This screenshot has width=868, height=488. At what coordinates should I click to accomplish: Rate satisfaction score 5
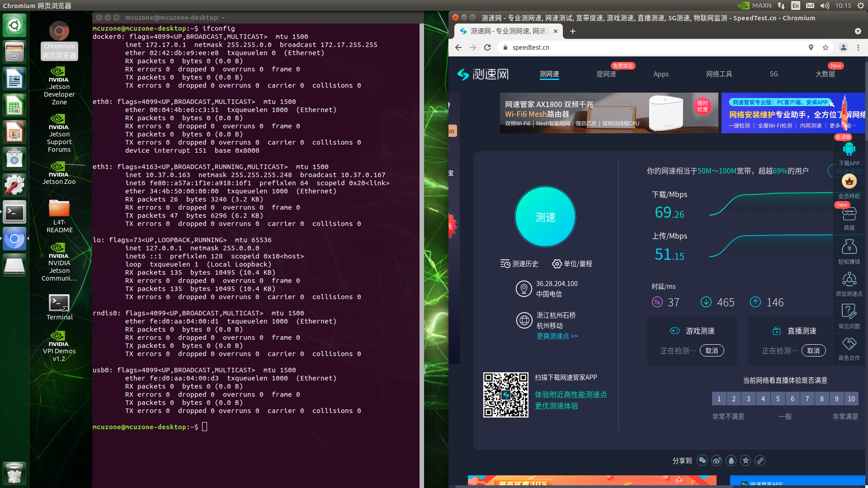tap(778, 399)
